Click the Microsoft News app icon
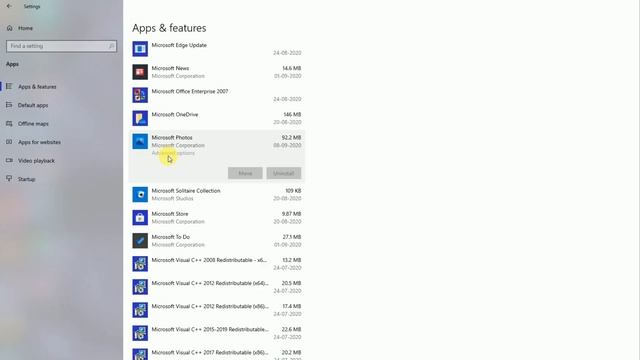 [x=140, y=72]
